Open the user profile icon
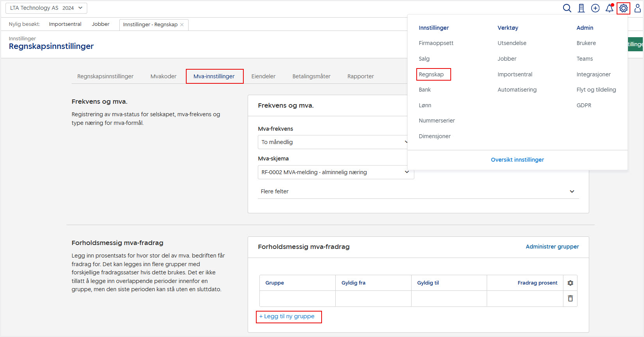This screenshot has width=644, height=337. tap(637, 8)
